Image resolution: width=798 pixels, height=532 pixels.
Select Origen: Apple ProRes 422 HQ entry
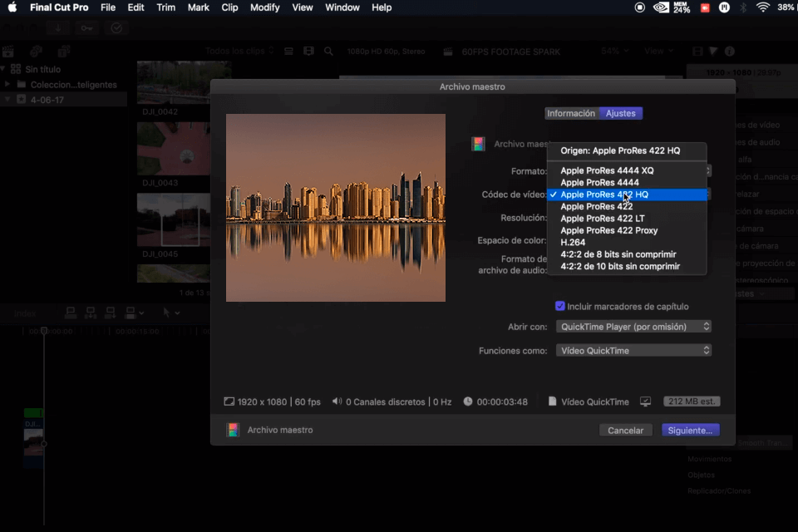pyautogui.click(x=627, y=150)
